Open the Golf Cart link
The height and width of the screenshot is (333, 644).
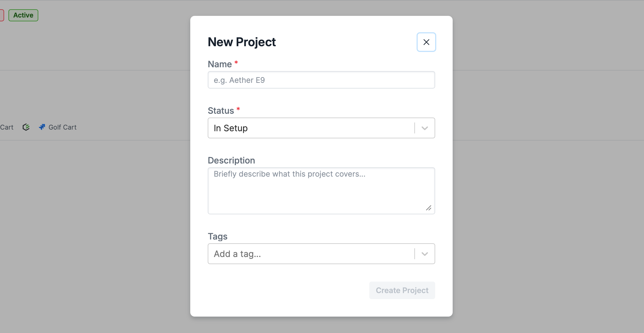coord(62,127)
